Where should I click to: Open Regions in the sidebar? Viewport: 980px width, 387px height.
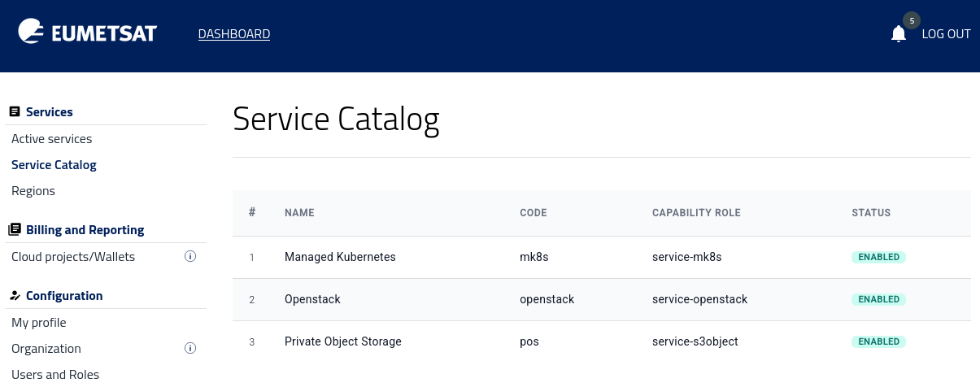pos(33,191)
